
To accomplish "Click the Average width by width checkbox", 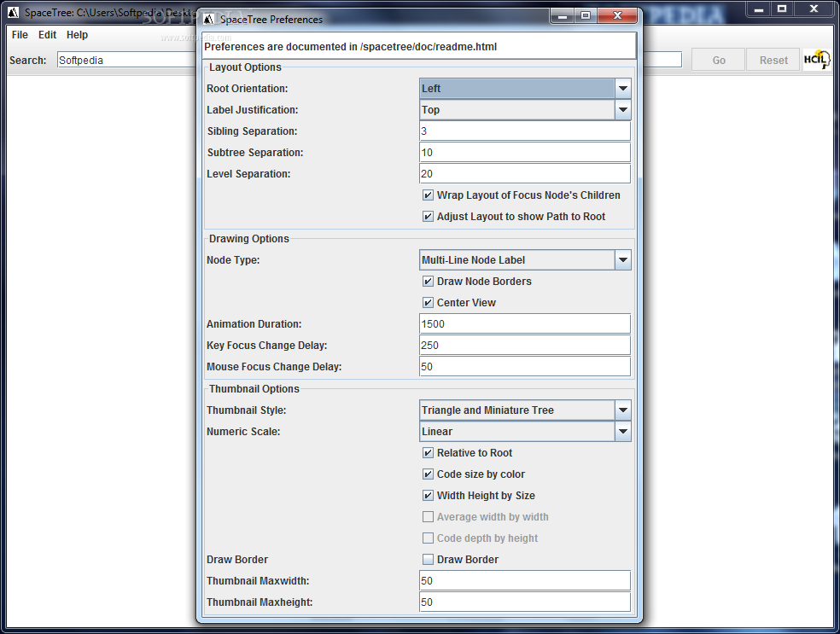I will point(428,517).
